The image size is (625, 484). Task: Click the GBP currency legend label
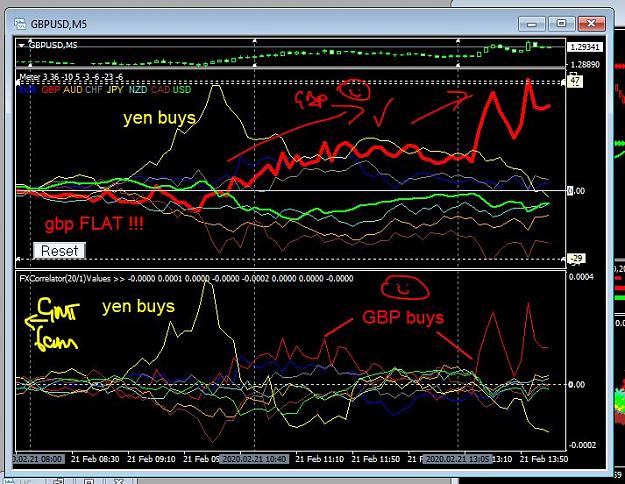pos(51,90)
